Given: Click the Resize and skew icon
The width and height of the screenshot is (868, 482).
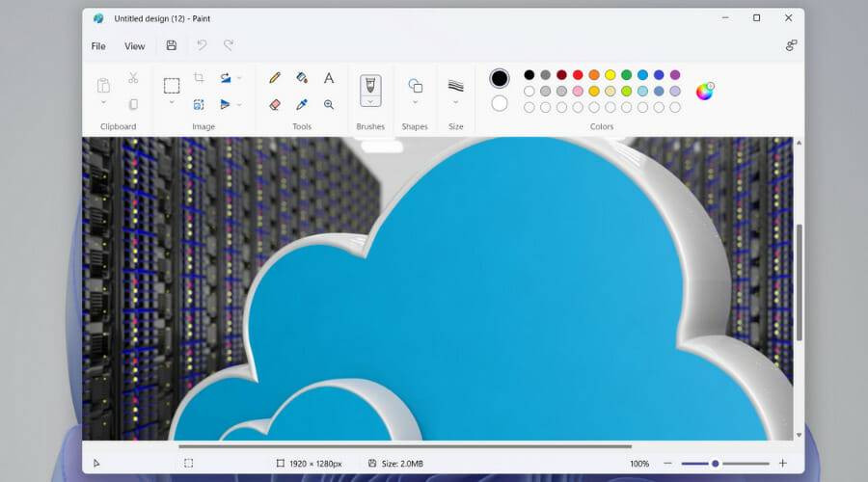Looking at the screenshot, I should coord(199,104).
